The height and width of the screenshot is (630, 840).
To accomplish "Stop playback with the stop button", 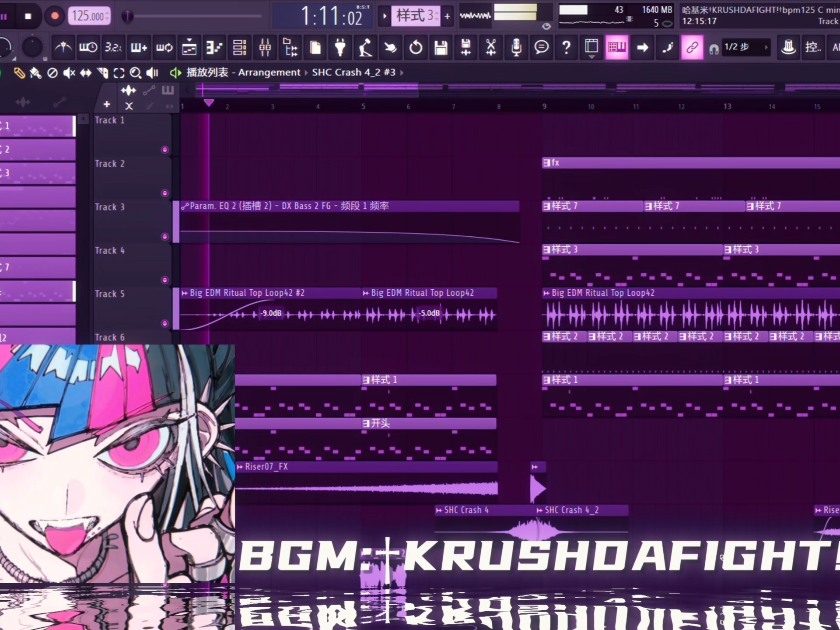I will point(28,16).
